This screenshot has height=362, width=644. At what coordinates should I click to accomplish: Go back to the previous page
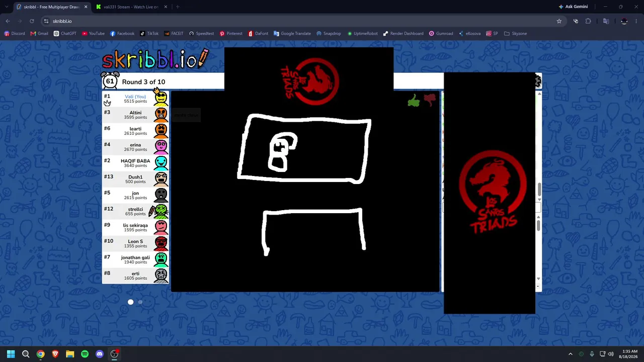8,21
